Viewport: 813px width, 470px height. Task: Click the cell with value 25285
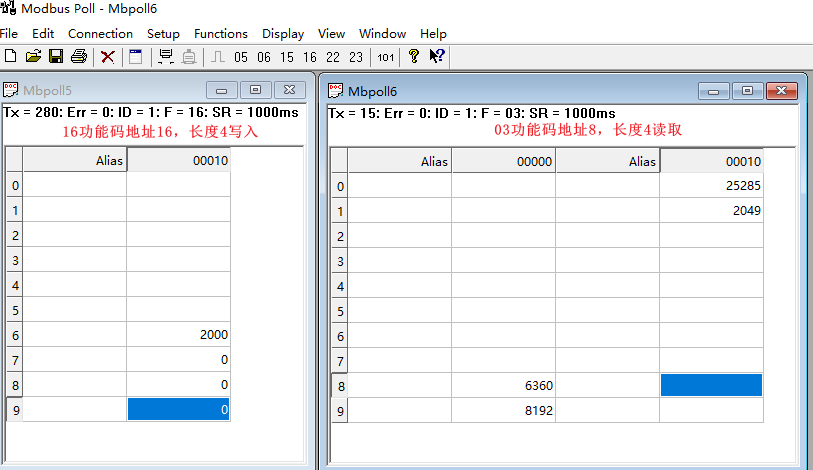[x=711, y=186]
